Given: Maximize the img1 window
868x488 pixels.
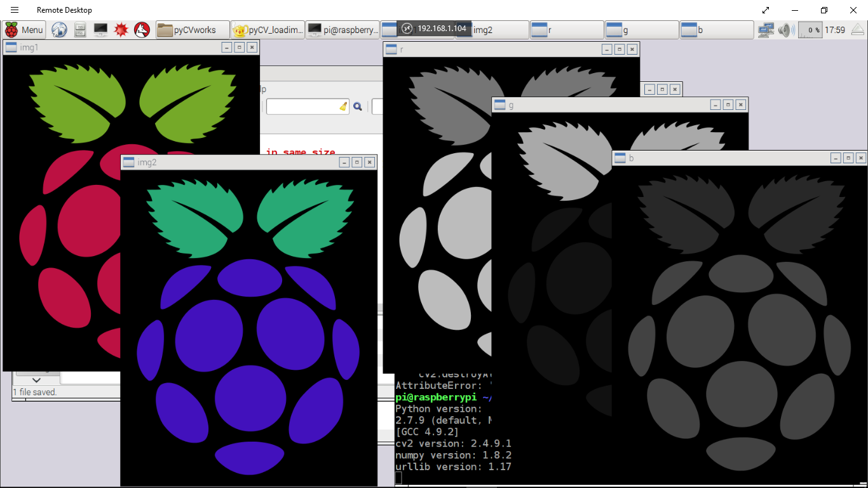Looking at the screenshot, I should click(x=239, y=47).
